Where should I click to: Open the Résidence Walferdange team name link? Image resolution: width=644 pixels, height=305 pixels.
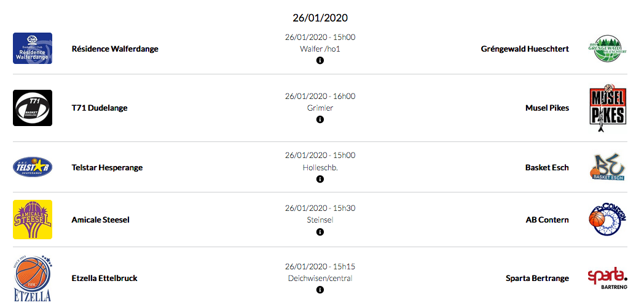click(x=115, y=49)
